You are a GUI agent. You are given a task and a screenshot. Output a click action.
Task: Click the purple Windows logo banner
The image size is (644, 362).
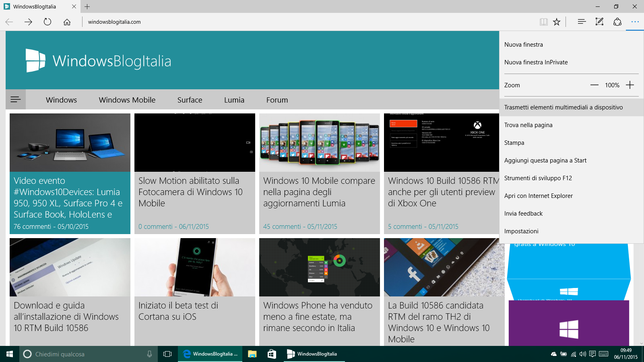[x=569, y=323]
